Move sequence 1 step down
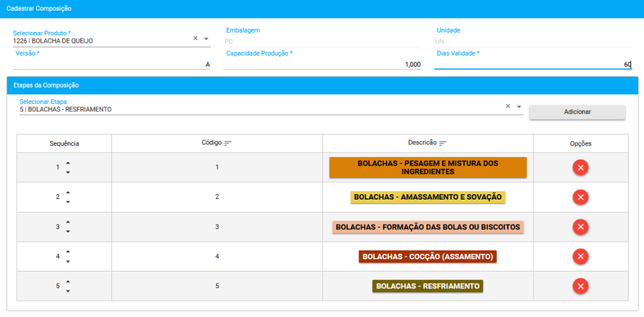The image size is (644, 317). click(x=68, y=172)
